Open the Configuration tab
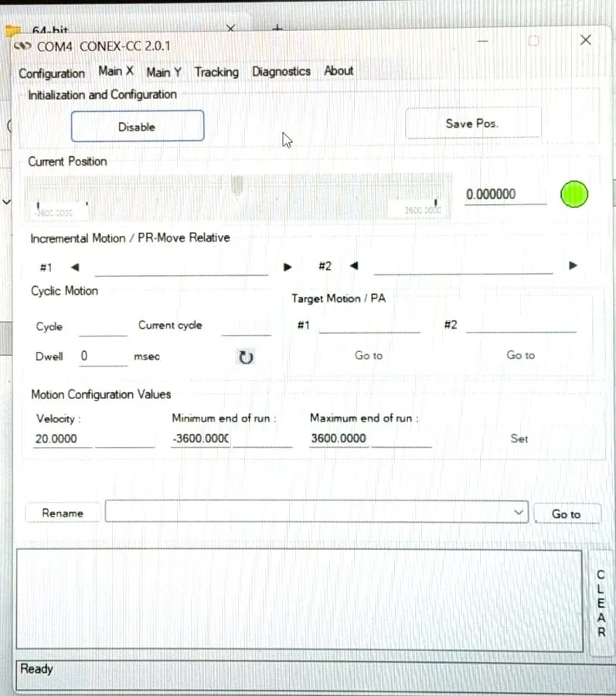616x696 pixels. tap(52, 73)
